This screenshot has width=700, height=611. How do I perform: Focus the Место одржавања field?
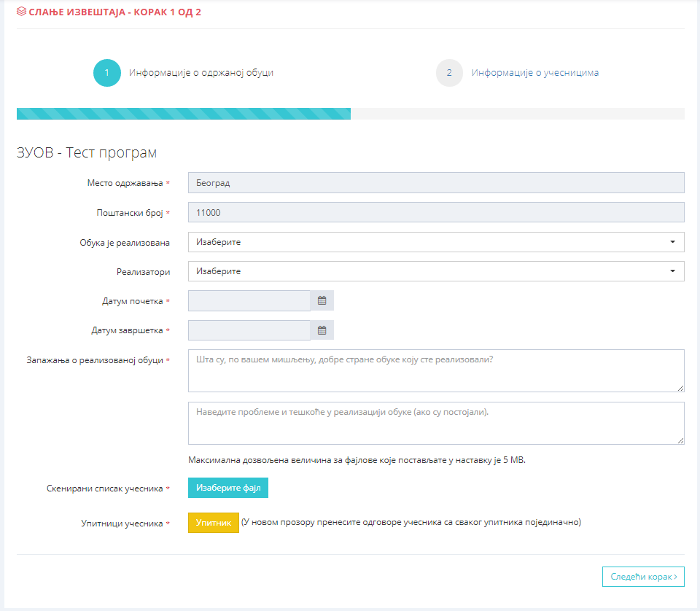(x=435, y=182)
